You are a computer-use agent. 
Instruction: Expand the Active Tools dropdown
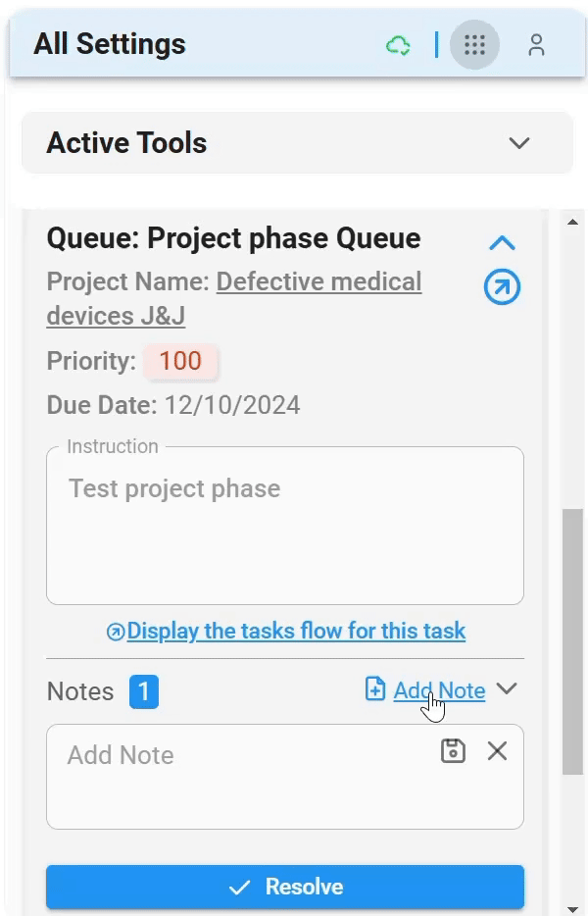[x=518, y=143]
